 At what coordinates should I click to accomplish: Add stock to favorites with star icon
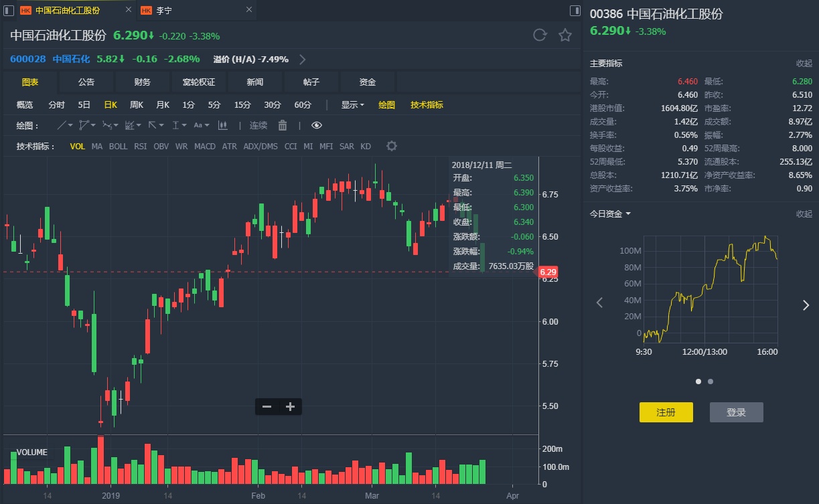(565, 35)
